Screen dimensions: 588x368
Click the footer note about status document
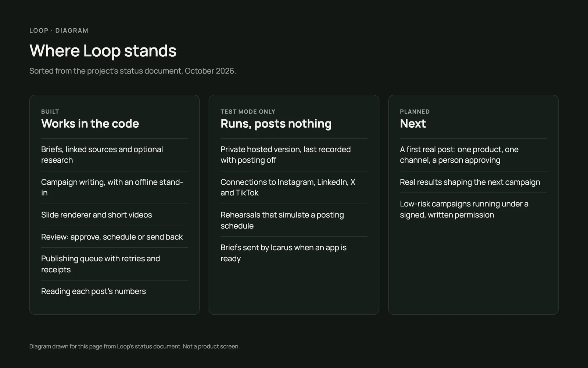tap(135, 346)
